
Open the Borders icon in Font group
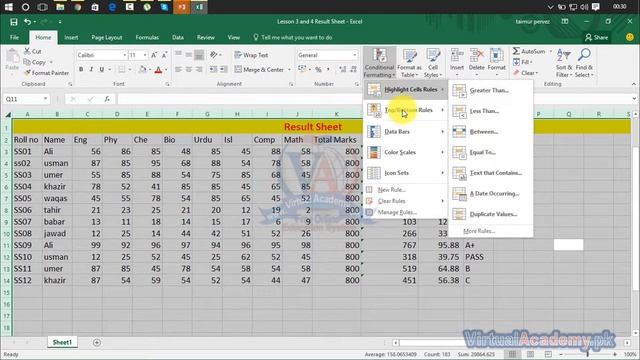point(122,69)
